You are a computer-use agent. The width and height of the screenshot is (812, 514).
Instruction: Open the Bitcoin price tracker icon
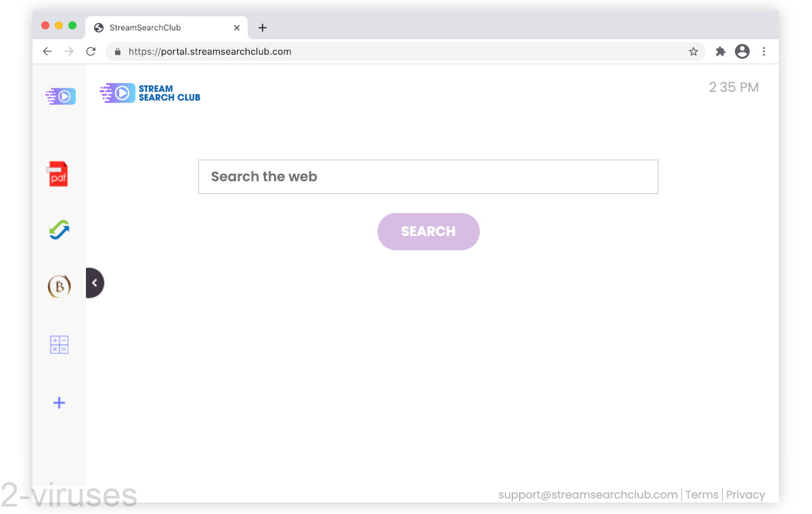tap(59, 286)
